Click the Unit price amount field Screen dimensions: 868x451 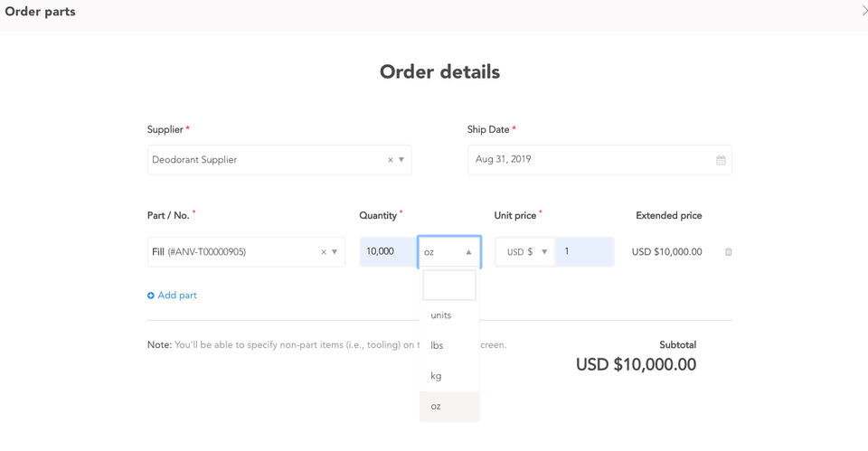(x=584, y=252)
